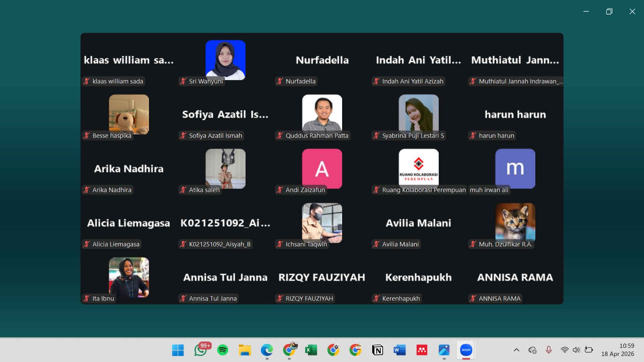Click the Kerenhapukh name label

pyautogui.click(x=401, y=298)
